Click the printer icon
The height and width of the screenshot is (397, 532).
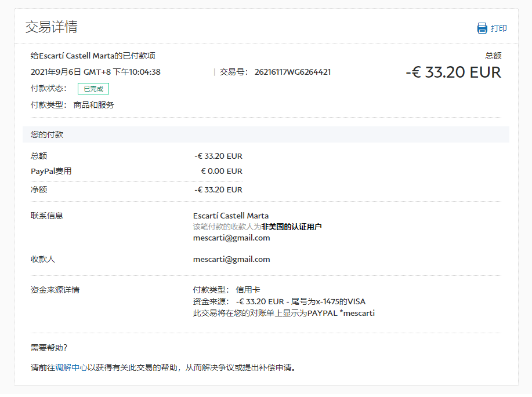(482, 28)
